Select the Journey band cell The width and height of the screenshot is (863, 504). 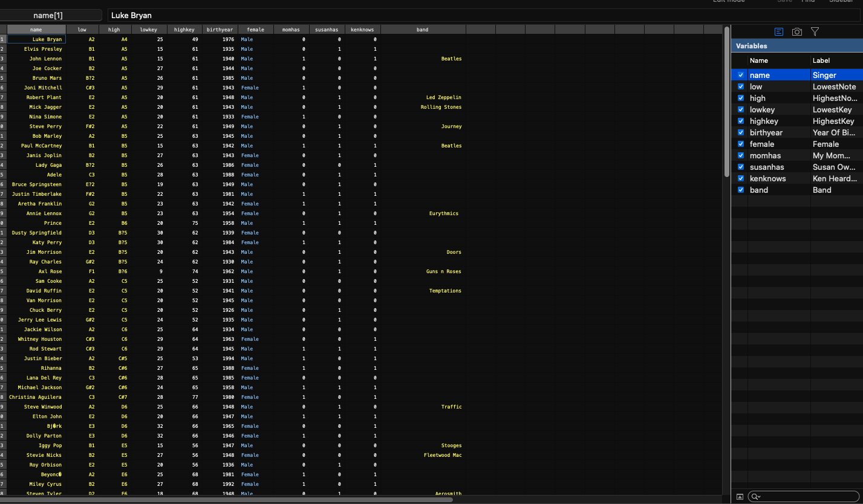[x=423, y=126]
